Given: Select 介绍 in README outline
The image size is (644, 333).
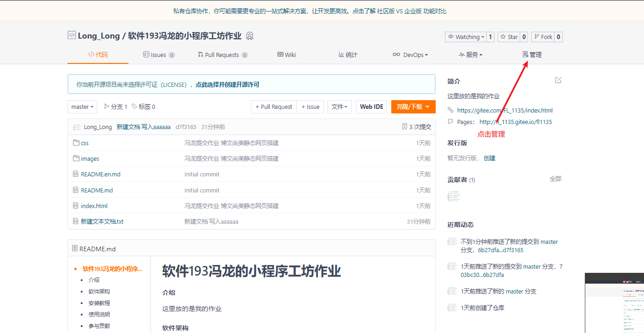Looking at the screenshot, I should pyautogui.click(x=94, y=280).
